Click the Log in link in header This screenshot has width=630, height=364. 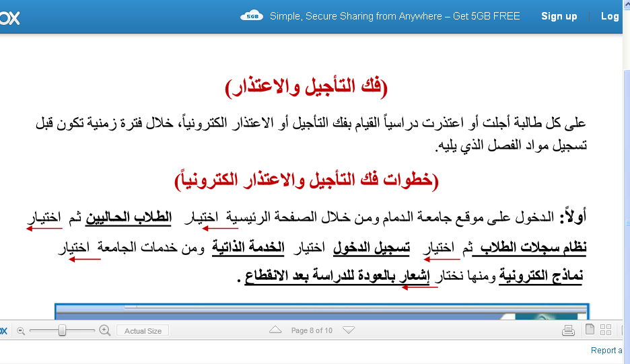click(x=610, y=16)
